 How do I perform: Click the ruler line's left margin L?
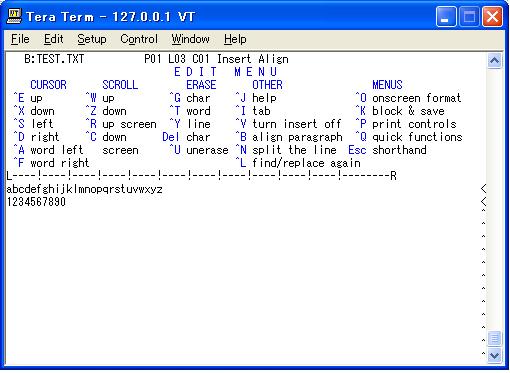point(9,176)
